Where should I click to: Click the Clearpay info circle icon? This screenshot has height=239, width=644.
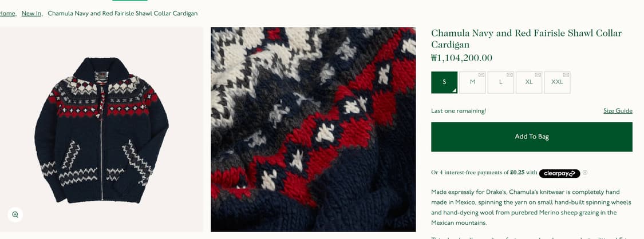(585, 173)
